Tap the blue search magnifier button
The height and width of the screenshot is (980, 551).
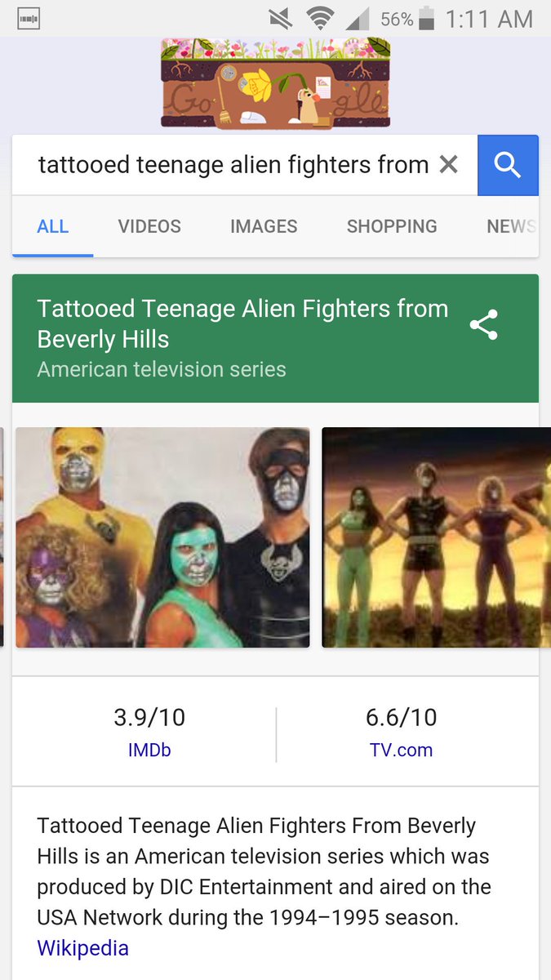point(508,165)
